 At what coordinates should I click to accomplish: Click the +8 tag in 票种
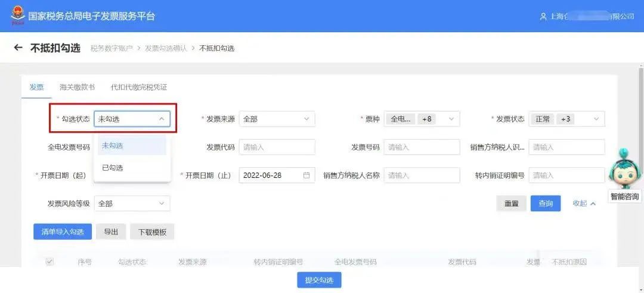pyautogui.click(x=427, y=119)
